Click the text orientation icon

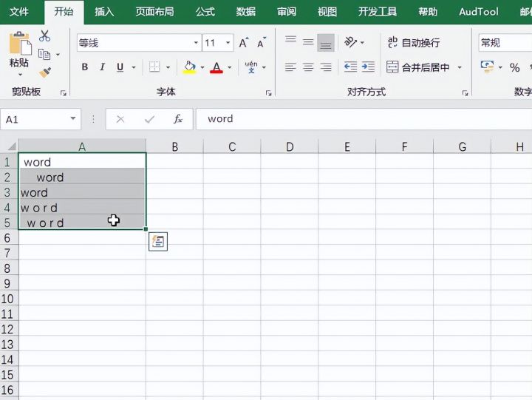350,42
